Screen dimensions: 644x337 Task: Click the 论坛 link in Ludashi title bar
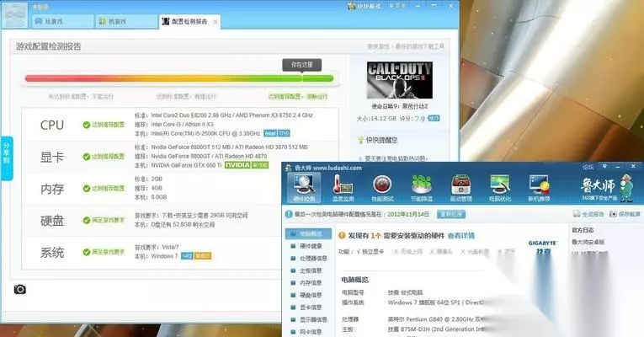(x=588, y=167)
